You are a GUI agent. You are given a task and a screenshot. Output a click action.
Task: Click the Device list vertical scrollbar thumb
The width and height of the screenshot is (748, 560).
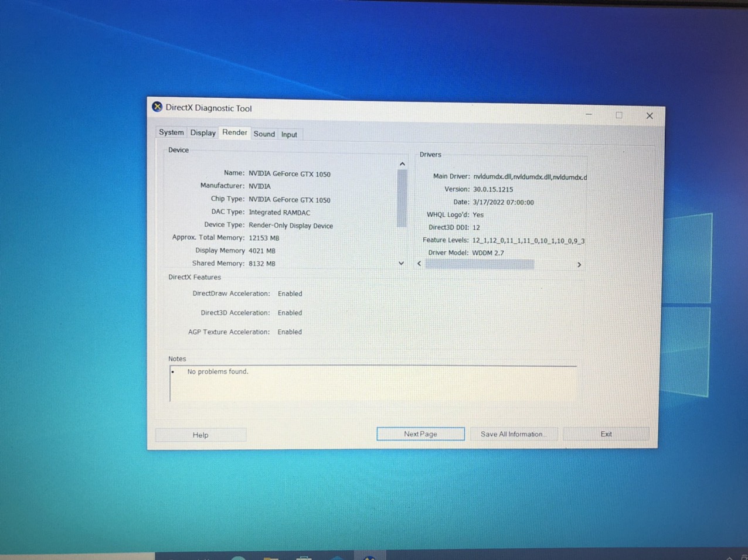[402, 198]
